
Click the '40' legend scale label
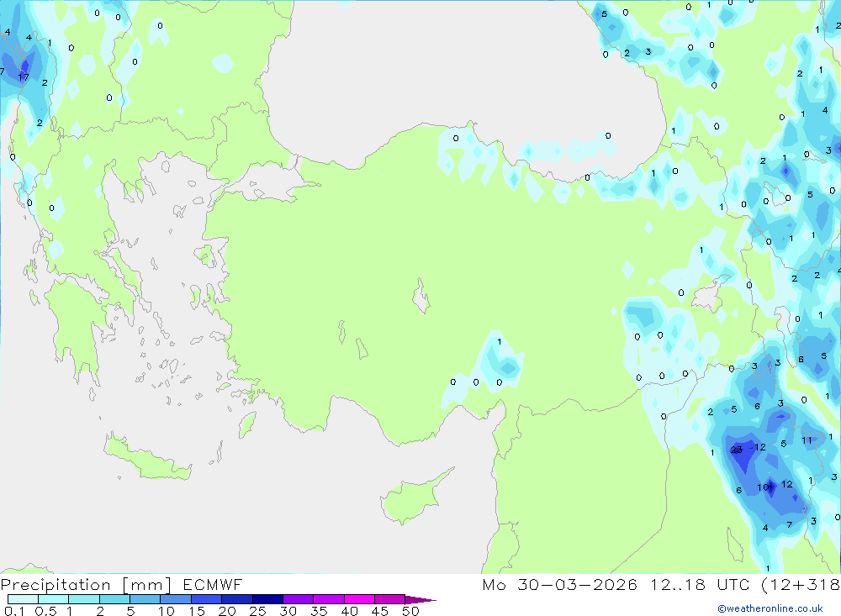pyautogui.click(x=349, y=611)
